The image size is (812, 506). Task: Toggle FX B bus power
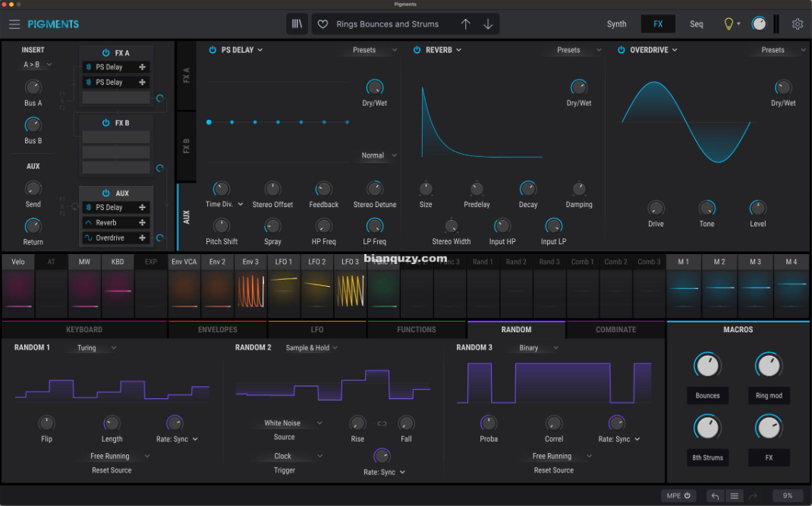coord(105,123)
